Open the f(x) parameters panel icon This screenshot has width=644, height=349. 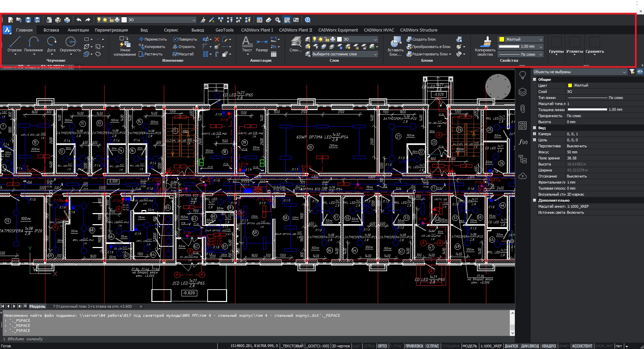[x=523, y=142]
